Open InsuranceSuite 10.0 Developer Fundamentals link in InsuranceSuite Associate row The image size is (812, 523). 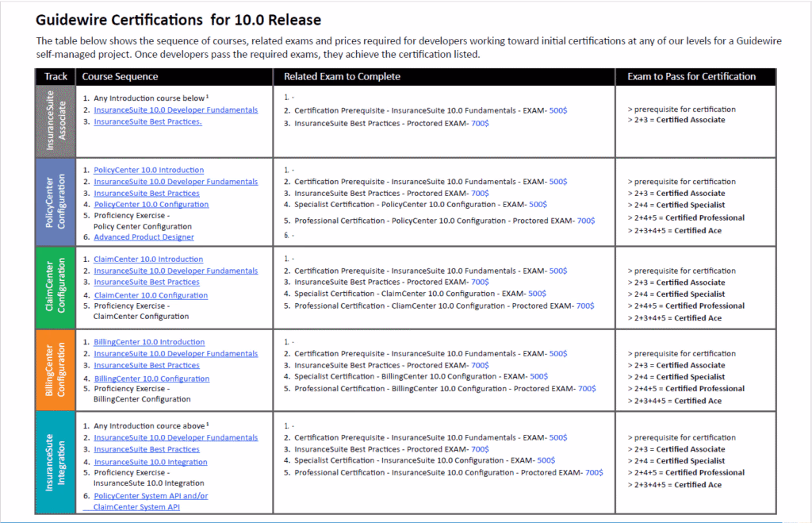point(175,110)
